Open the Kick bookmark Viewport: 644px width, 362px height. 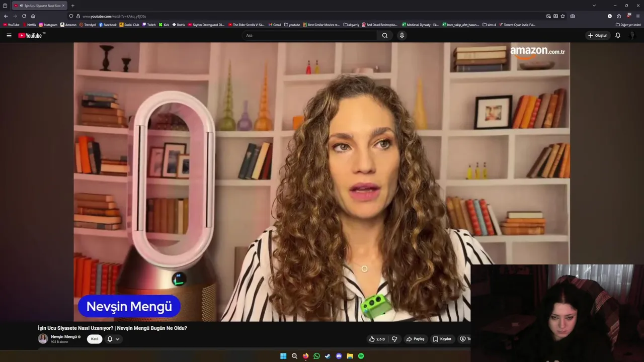coord(164,25)
